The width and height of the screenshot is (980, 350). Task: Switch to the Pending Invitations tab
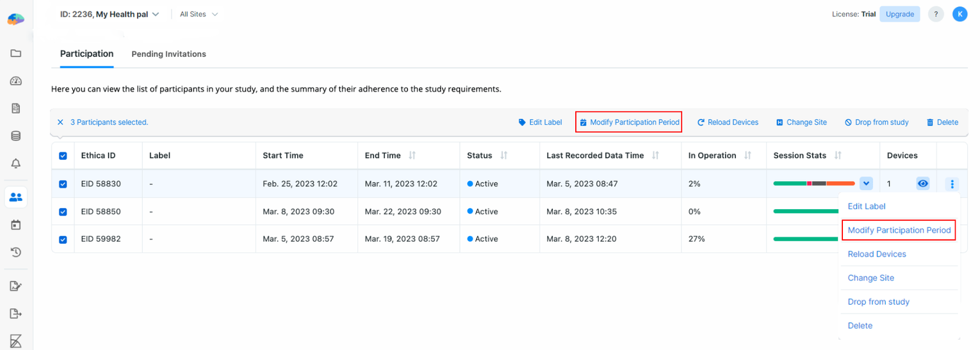point(168,54)
